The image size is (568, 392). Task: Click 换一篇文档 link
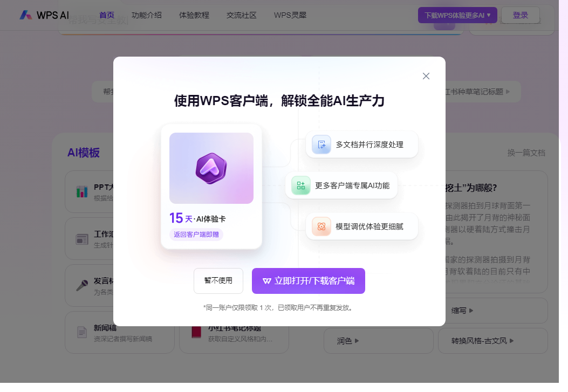[x=526, y=153]
